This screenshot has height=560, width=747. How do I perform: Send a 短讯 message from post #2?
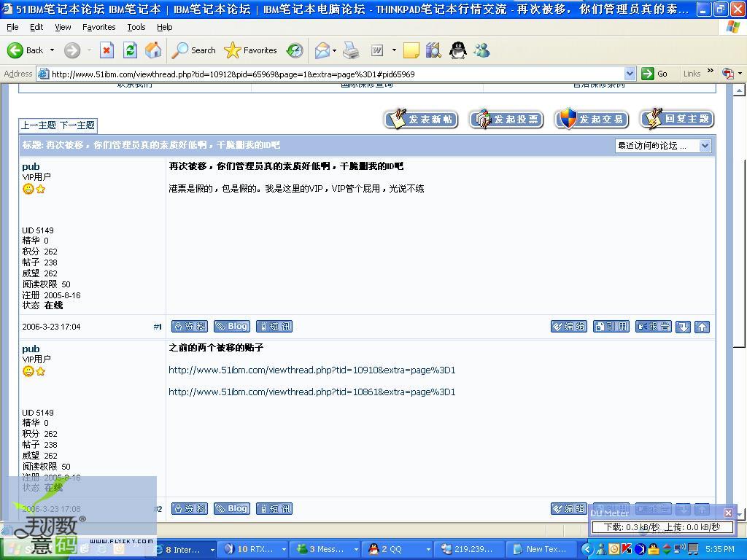point(274,508)
